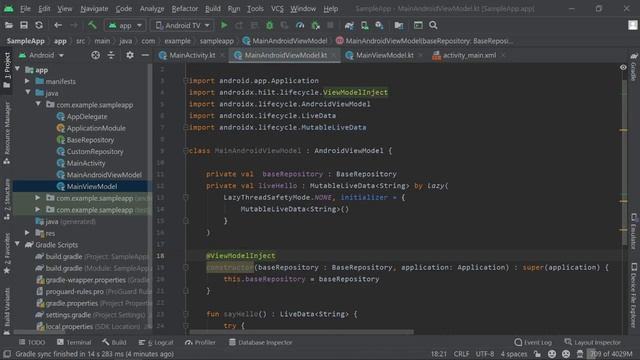Save all files with disk icon

24,25
